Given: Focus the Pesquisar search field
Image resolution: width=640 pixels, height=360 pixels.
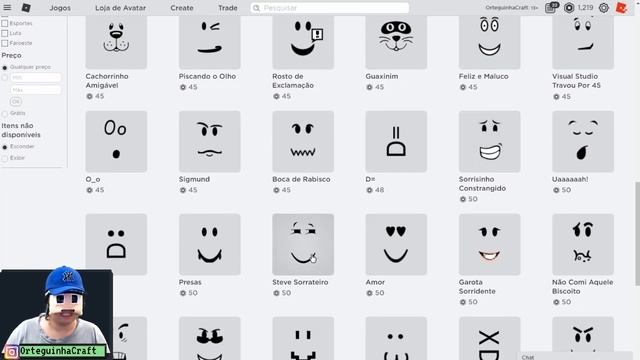Looking at the screenshot, I should point(330,8).
